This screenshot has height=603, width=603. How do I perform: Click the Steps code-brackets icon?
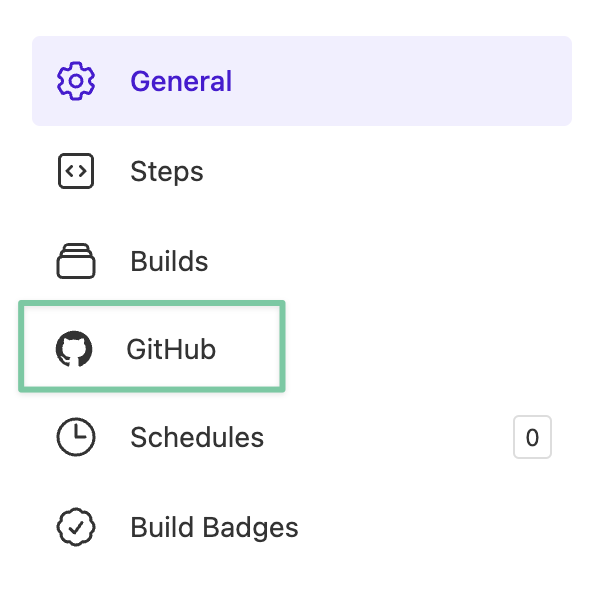76,172
